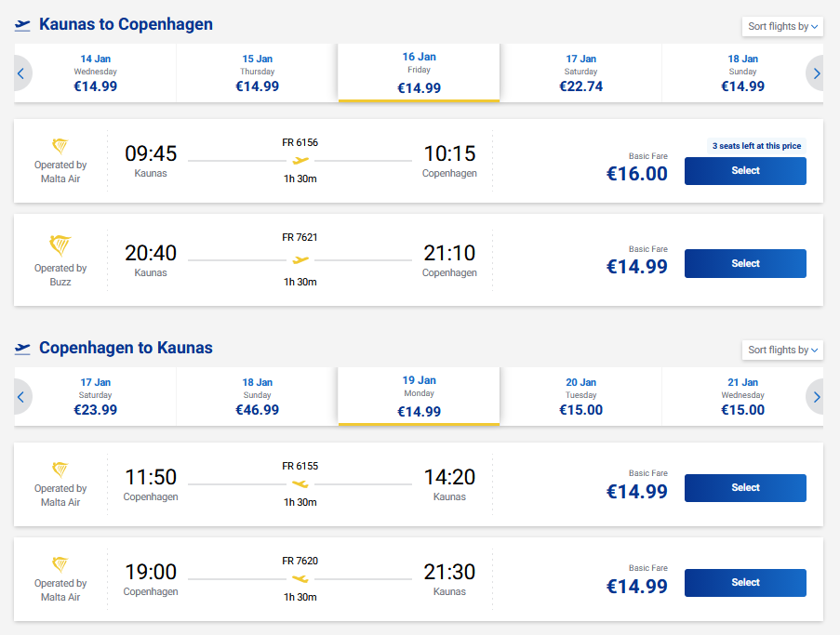The height and width of the screenshot is (635, 840).
Task: Select the 11:50 Copenhagen flight FR 6155
Action: pos(745,488)
